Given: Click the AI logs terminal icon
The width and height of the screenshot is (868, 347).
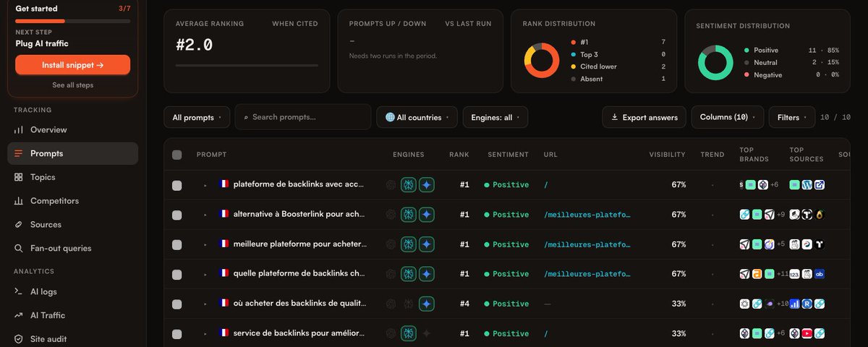Looking at the screenshot, I should tap(18, 292).
